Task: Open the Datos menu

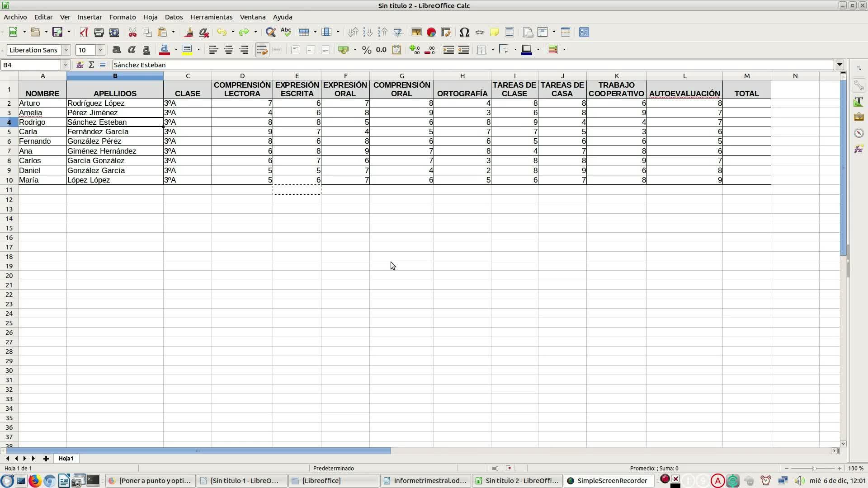Action: (x=174, y=17)
